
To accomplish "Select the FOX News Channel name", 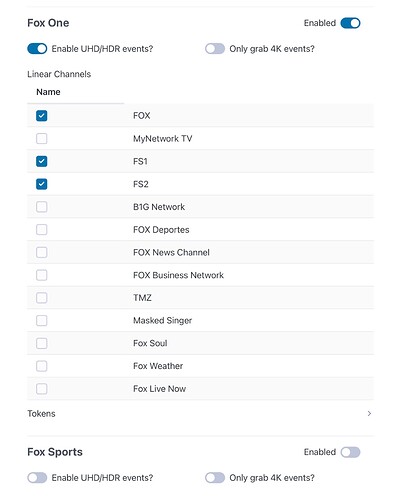I will pyautogui.click(x=171, y=252).
